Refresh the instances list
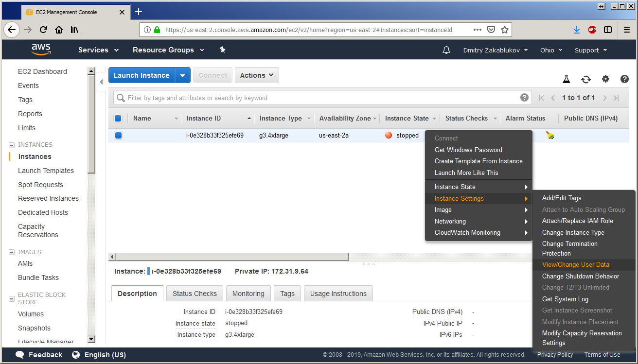638x364 pixels. 586,79
